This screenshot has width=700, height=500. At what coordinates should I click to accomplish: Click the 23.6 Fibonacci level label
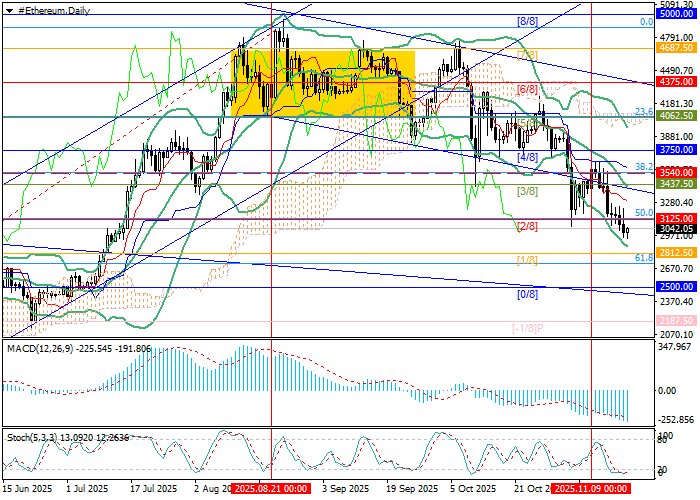(x=645, y=112)
